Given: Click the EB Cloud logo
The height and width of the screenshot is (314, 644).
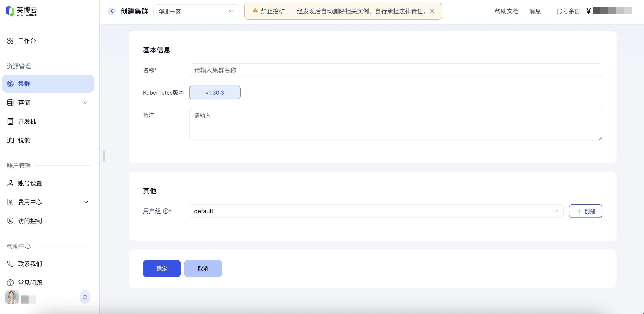Looking at the screenshot, I should 21,11.
